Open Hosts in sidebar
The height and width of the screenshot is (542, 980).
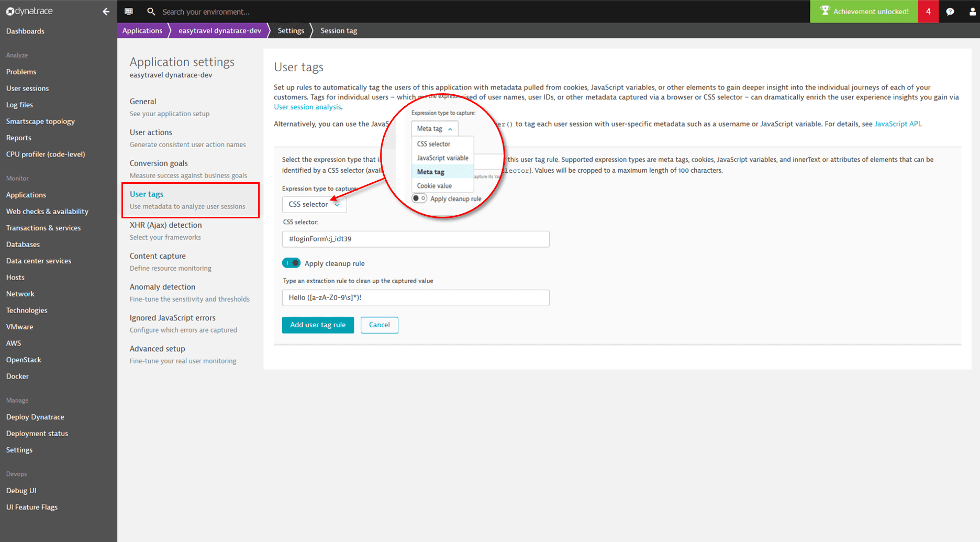[x=15, y=277]
